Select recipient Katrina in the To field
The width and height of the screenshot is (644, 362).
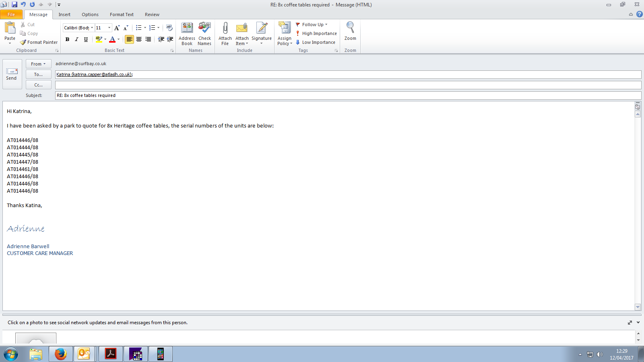(x=94, y=74)
